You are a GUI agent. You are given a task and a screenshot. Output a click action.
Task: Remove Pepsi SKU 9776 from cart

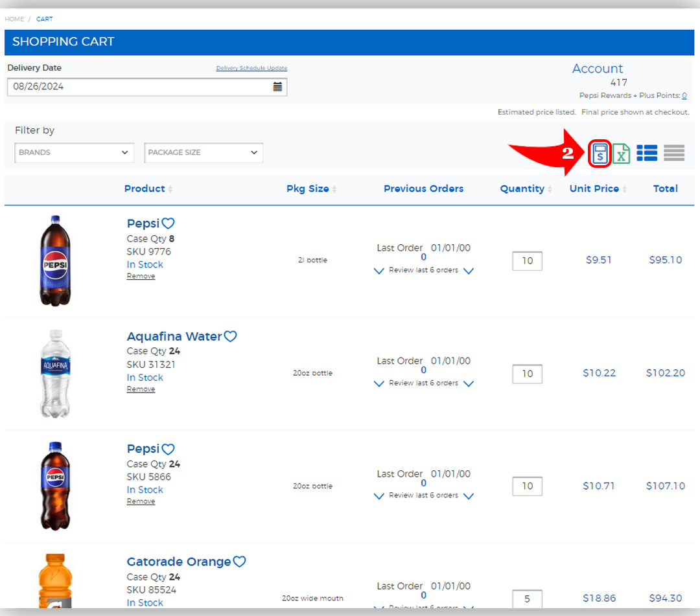coord(141,277)
